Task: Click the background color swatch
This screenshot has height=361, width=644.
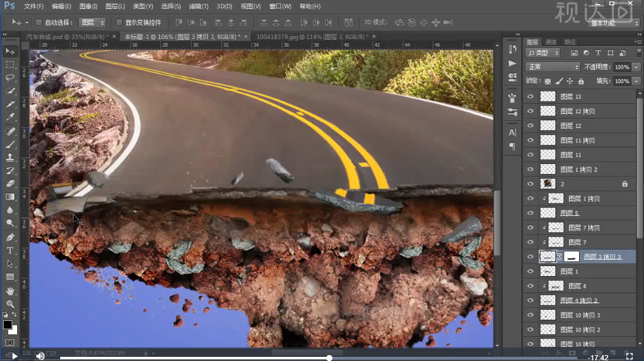Action: click(14, 330)
